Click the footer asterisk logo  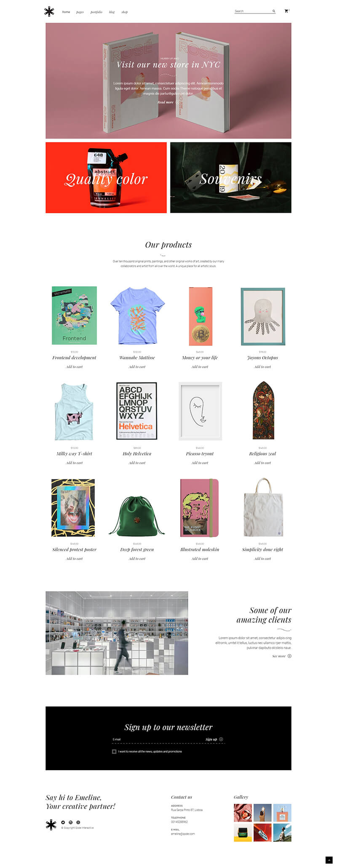pos(51,825)
